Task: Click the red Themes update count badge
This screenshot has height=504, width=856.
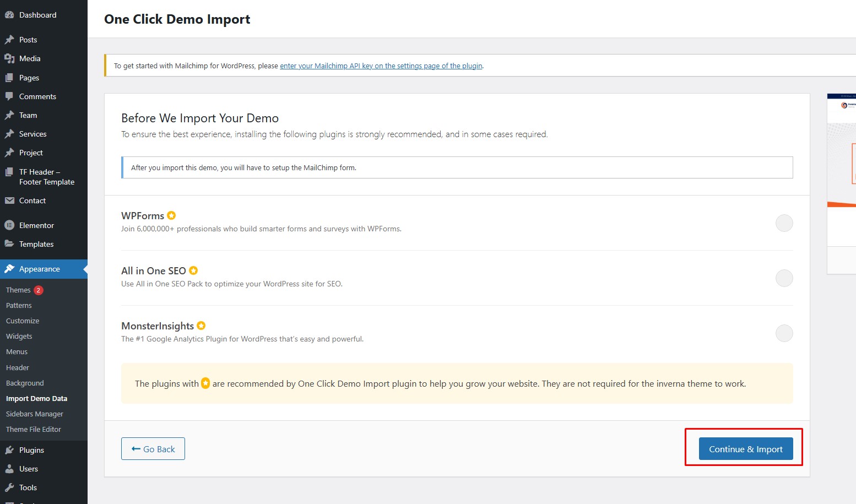Action: pyautogui.click(x=39, y=290)
